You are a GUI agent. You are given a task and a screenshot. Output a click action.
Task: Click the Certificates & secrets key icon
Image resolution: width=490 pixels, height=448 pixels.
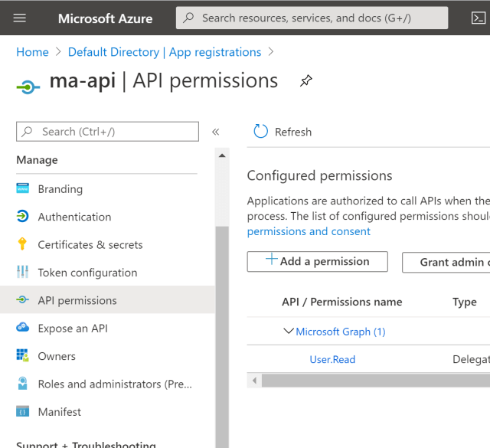pyautogui.click(x=23, y=245)
